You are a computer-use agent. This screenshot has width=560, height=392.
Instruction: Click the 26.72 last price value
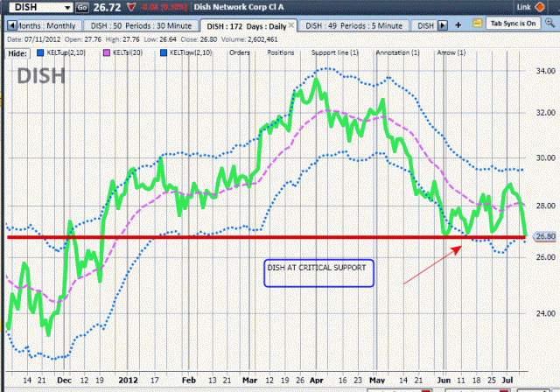click(x=107, y=7)
